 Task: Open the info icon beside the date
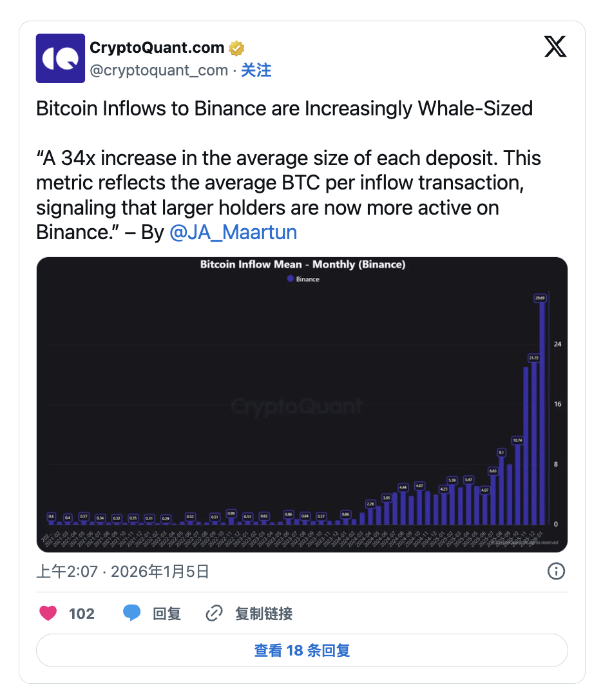555,571
